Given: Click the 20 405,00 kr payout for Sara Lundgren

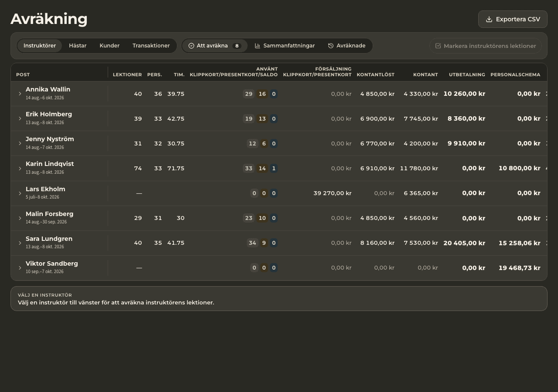Looking at the screenshot, I should tap(464, 243).
